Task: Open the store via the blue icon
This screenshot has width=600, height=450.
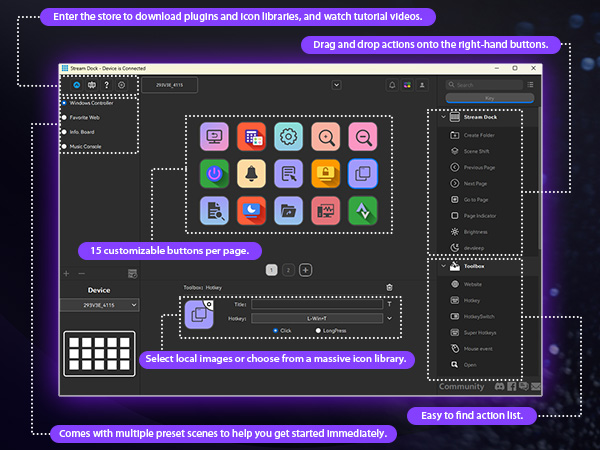Action: [77, 85]
